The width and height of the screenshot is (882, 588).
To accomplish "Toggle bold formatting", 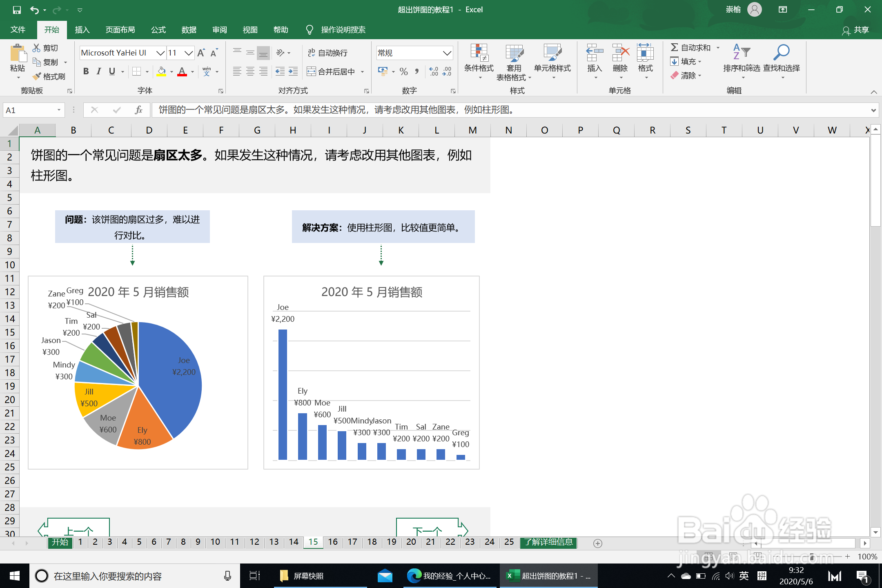I will (86, 72).
